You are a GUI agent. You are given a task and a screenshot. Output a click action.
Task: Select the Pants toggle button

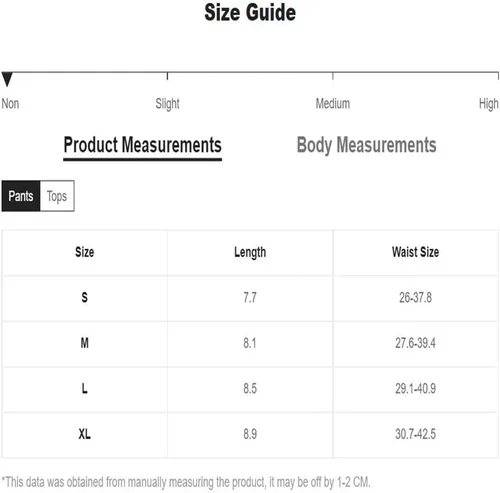(21, 196)
